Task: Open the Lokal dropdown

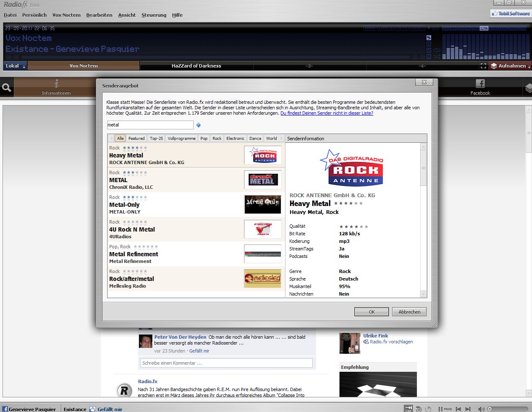Action: coord(15,66)
